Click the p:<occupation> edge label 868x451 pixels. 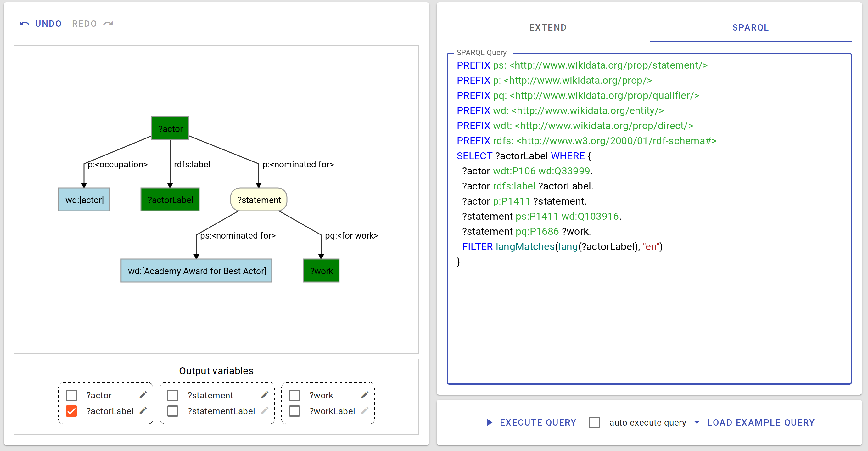point(118,164)
